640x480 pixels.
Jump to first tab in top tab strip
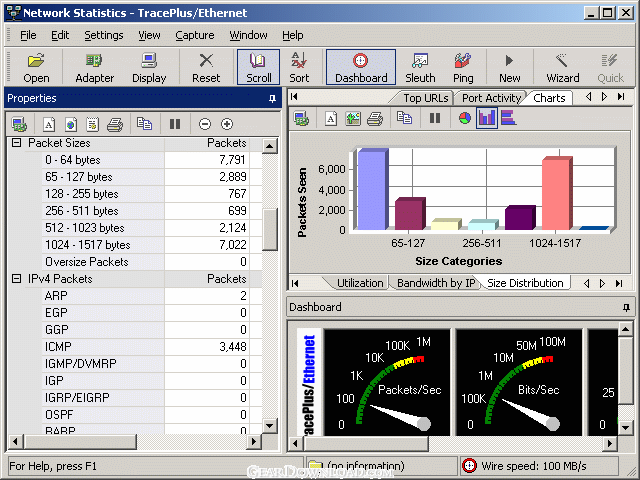[x=294, y=97]
